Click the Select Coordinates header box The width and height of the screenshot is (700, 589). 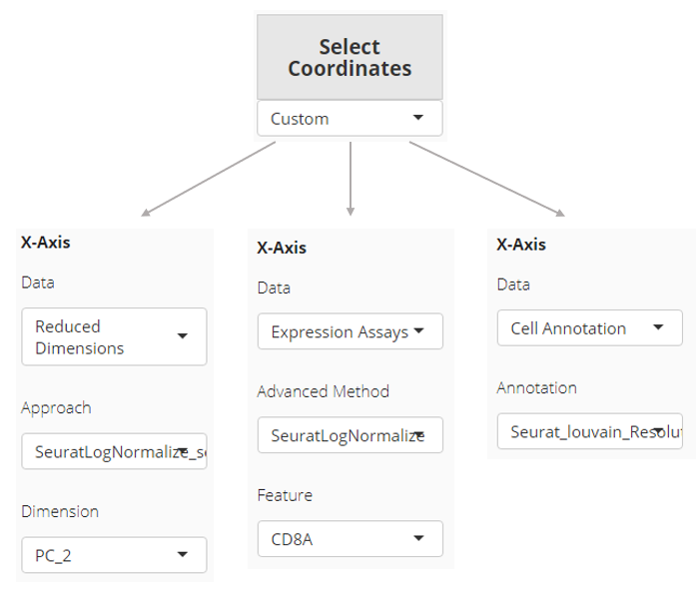(350, 58)
